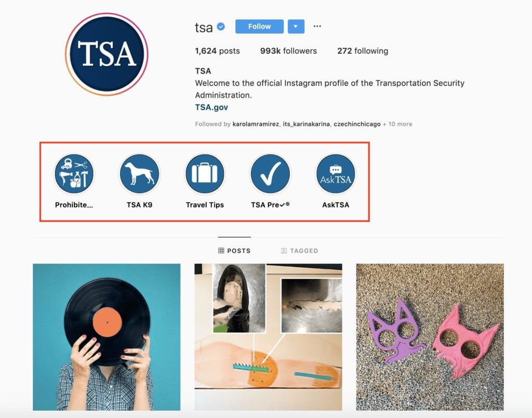Open the Travel Tips suitcase highlight
The image size is (532, 418).
pos(205,174)
